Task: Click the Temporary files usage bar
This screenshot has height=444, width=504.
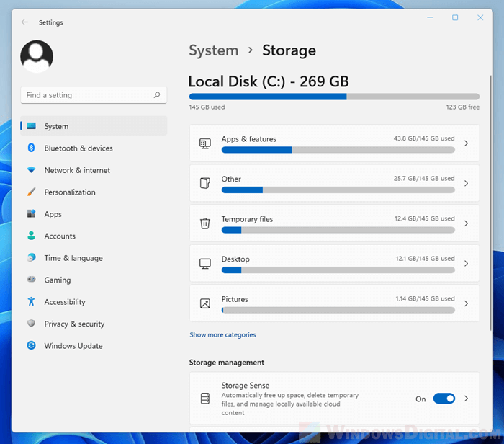Action: coord(338,230)
